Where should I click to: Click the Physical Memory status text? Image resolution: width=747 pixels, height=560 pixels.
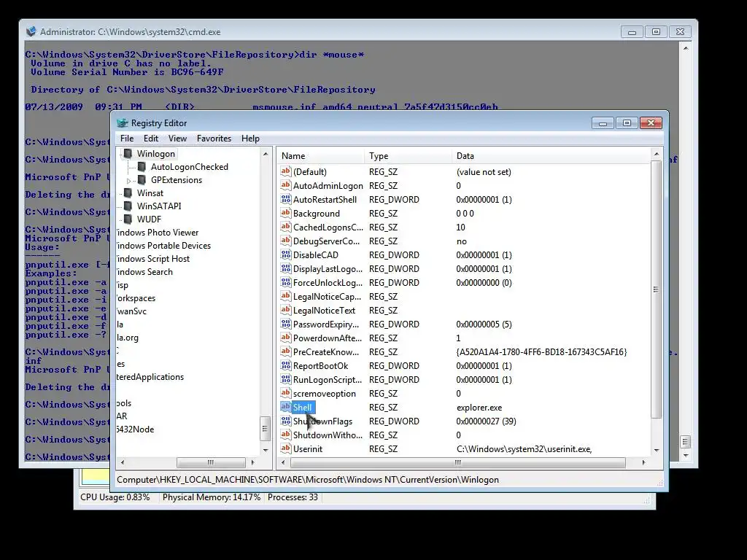212,497
